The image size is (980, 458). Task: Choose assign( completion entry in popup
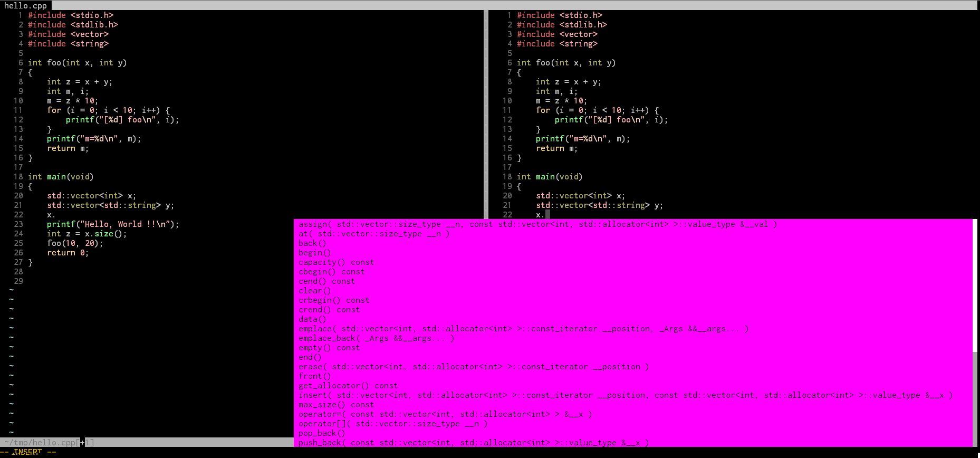point(633,224)
